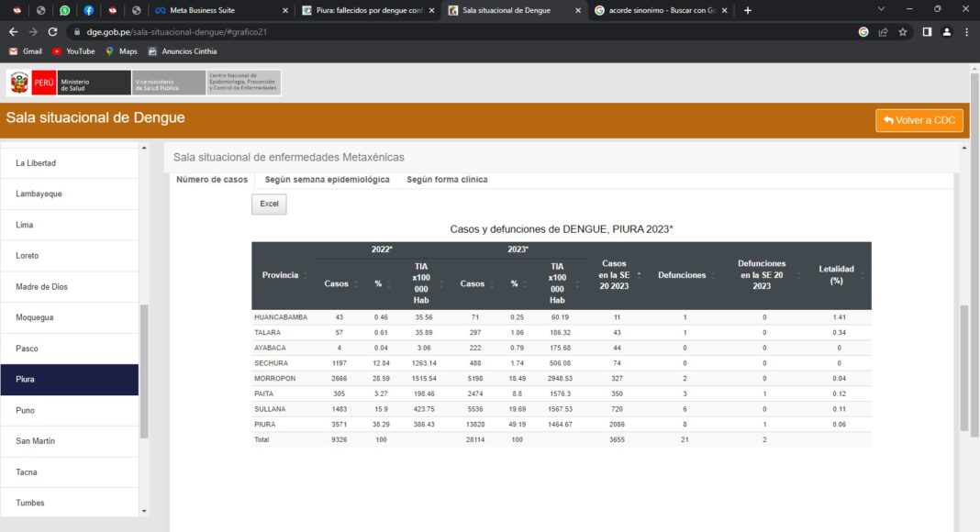Close the Meta Business Suite tab
This screenshot has height=532, width=980.
click(285, 11)
